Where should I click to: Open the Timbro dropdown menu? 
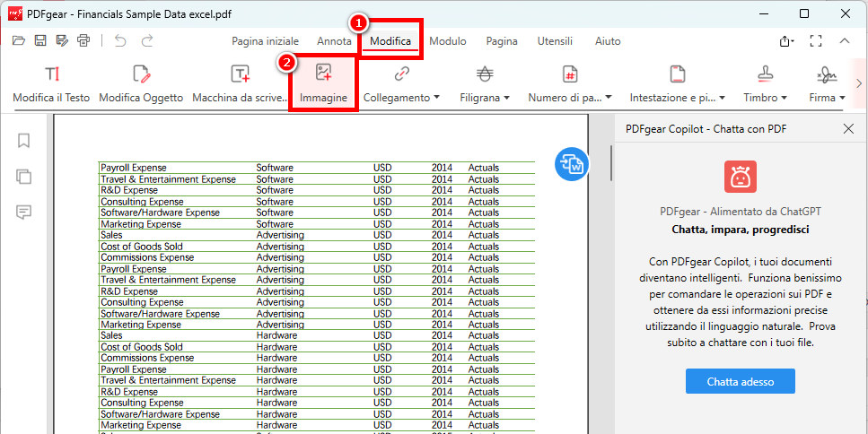(765, 83)
